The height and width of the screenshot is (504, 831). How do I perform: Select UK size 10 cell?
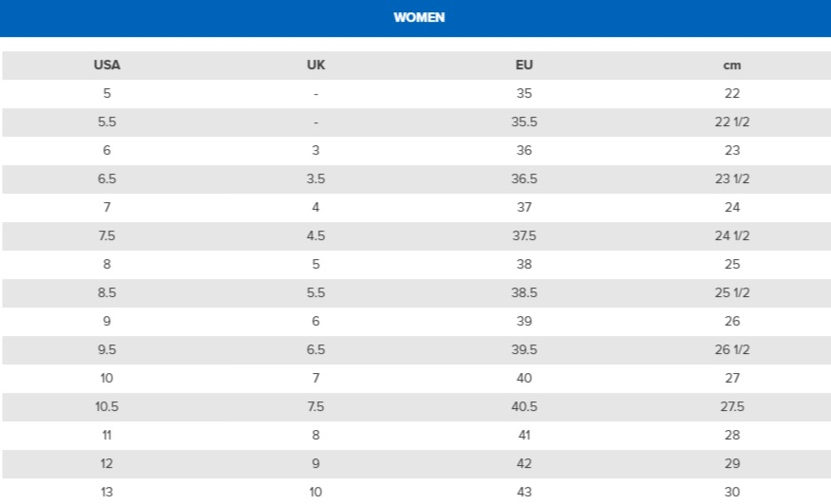[315, 493]
